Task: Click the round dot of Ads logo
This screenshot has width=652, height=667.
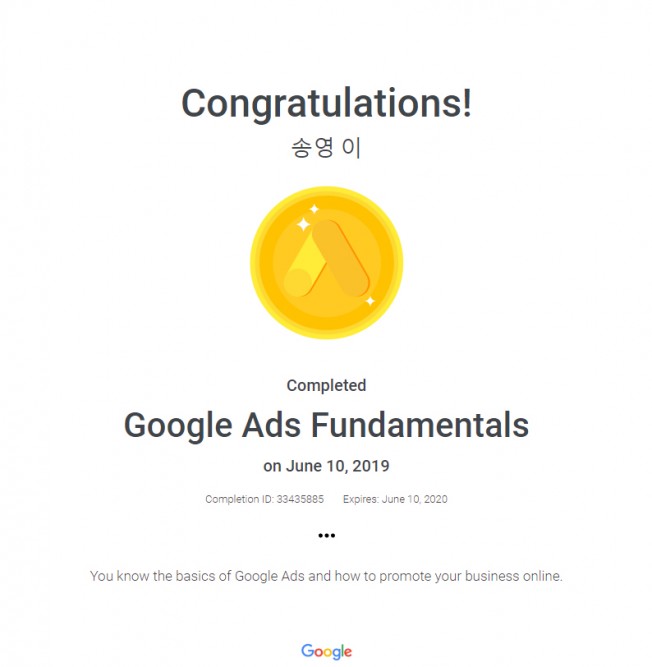Action: pos(298,282)
